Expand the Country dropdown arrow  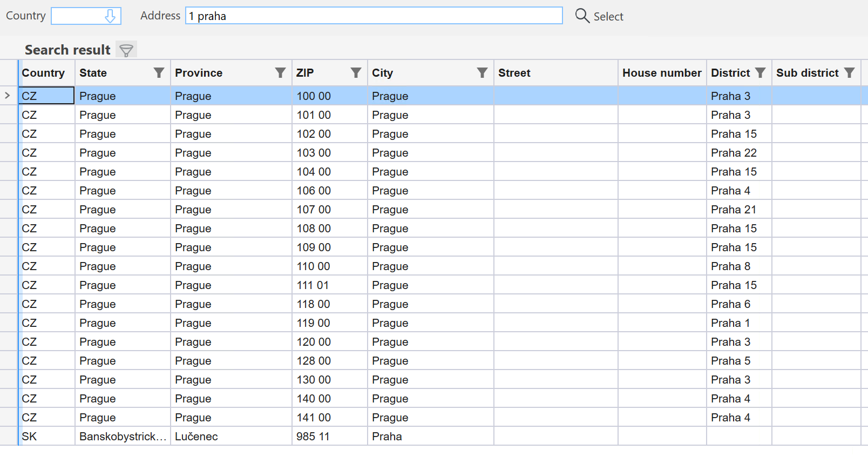[x=110, y=16]
